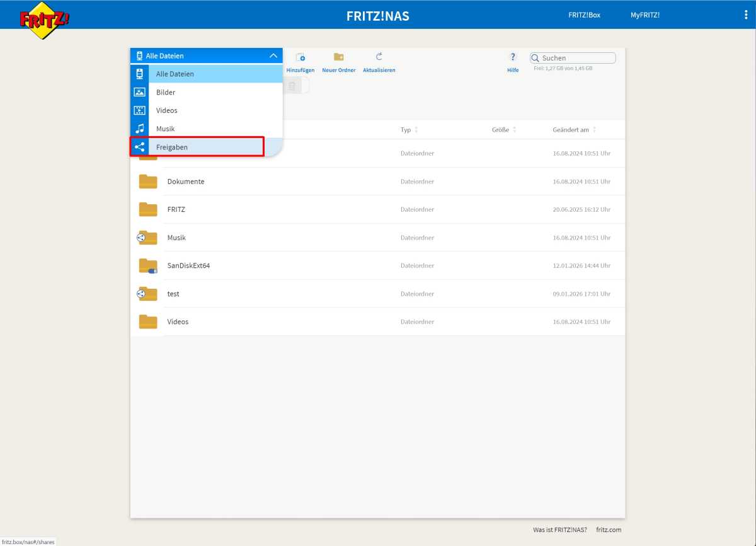Click the Hinzufügen add file icon
Viewport: 756px width, 546px height.
pyautogui.click(x=301, y=57)
